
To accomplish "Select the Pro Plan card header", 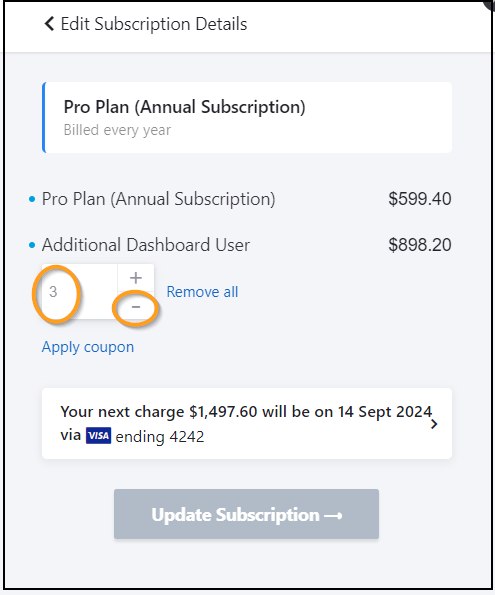I will pos(247,117).
